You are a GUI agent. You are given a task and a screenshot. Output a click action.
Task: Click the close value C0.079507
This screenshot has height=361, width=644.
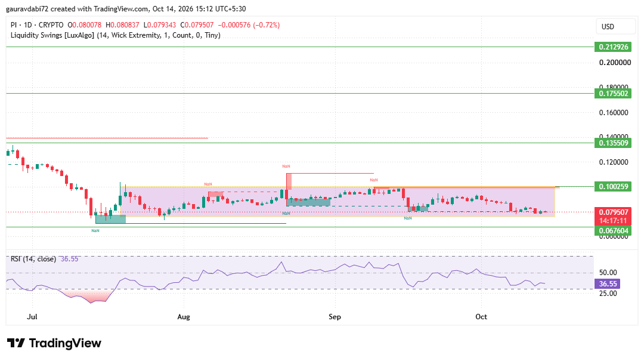(197, 25)
